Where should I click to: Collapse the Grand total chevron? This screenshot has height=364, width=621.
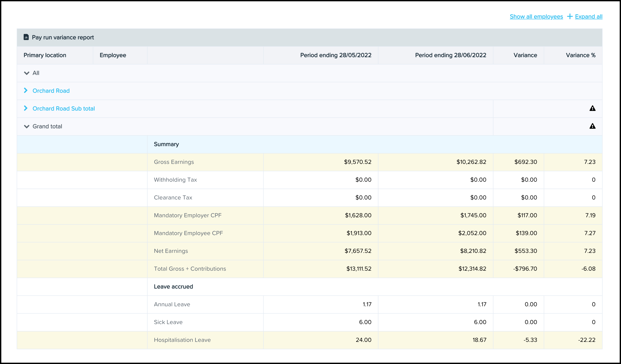coord(26,126)
